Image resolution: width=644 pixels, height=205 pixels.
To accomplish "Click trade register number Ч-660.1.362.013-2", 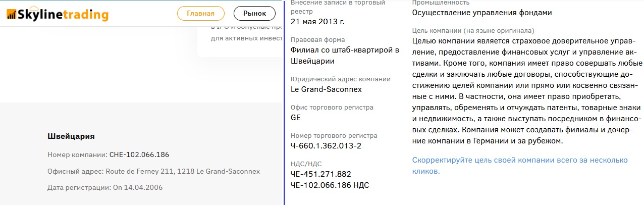I will click(326, 146).
